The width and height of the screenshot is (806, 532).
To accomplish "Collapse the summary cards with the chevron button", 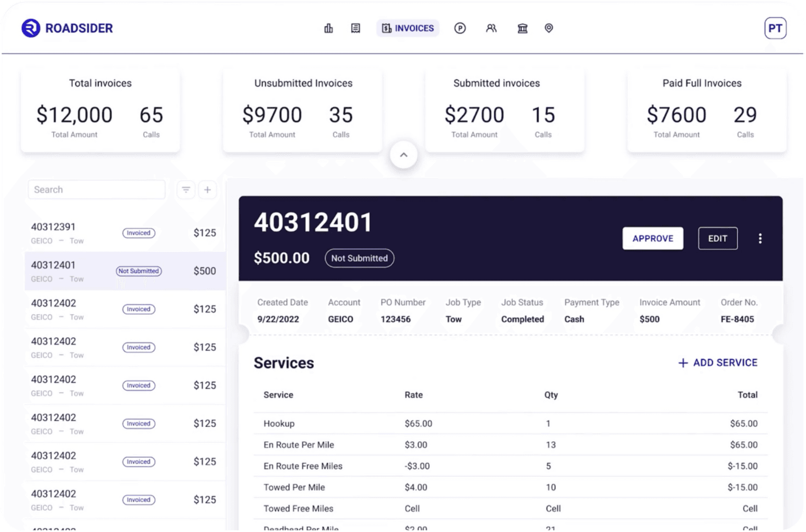I will (x=404, y=155).
